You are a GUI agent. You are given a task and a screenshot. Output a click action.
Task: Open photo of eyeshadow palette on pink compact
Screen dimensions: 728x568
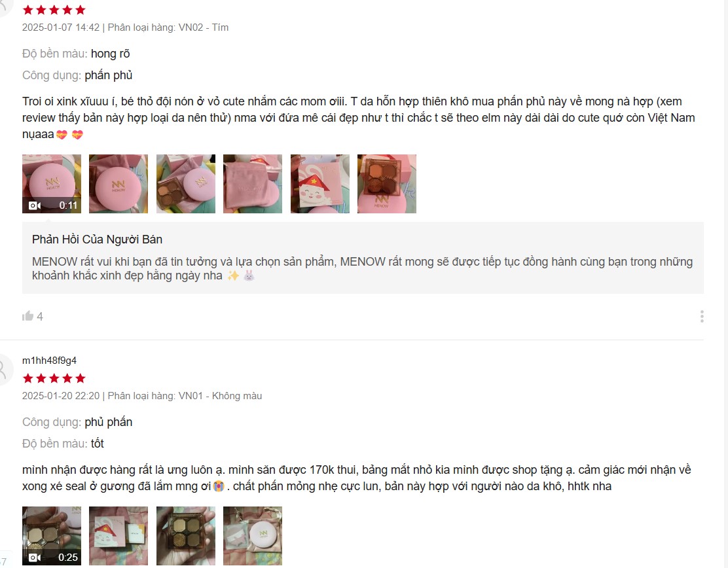point(387,184)
